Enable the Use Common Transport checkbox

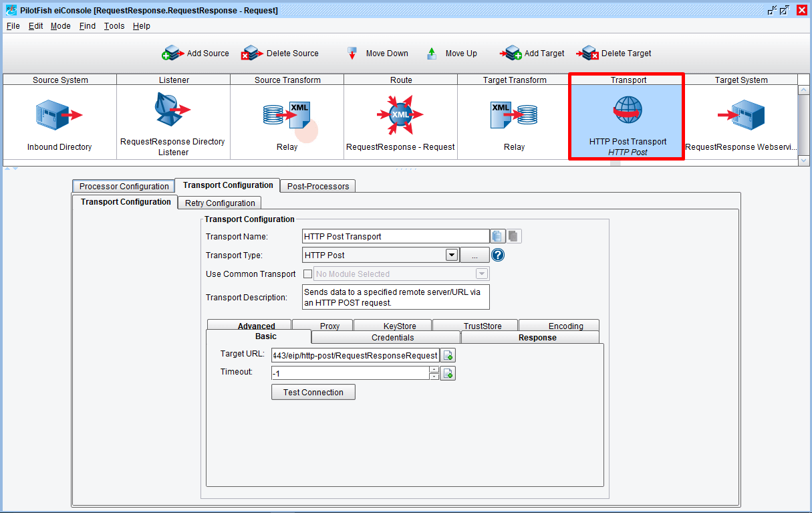click(x=307, y=274)
